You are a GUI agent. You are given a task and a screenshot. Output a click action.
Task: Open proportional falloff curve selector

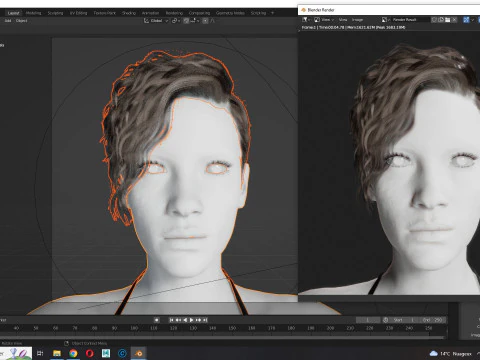[x=212, y=21]
